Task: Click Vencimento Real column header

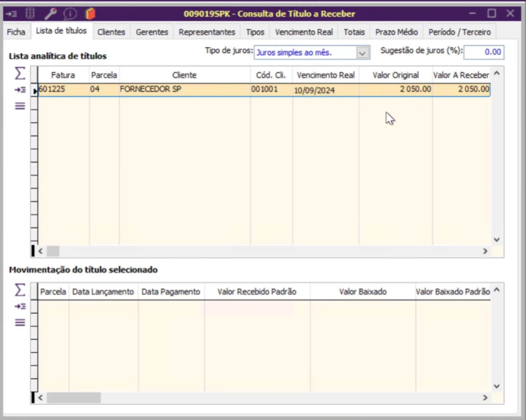Action: (326, 75)
